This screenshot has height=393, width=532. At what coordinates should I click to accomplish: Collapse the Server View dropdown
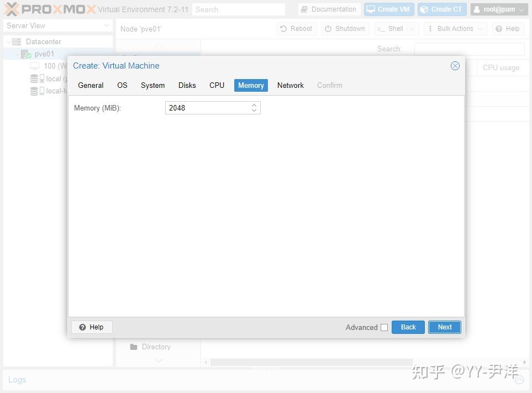point(106,25)
